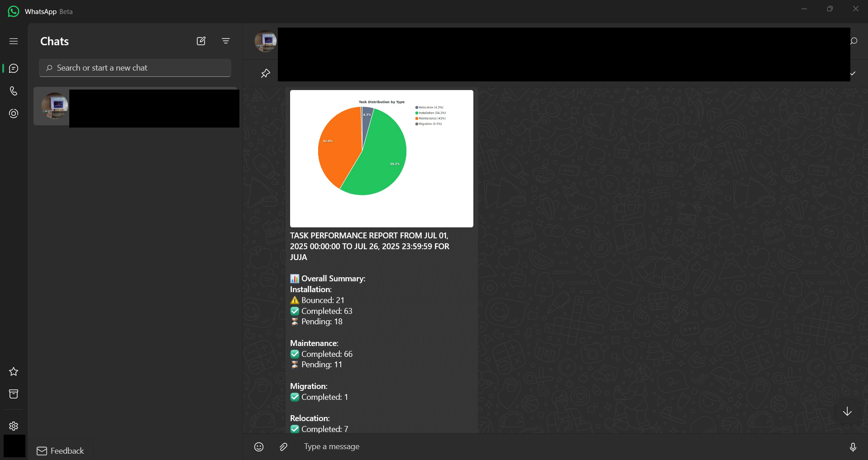
Task: Record a voice message with microphone
Action: click(x=853, y=447)
